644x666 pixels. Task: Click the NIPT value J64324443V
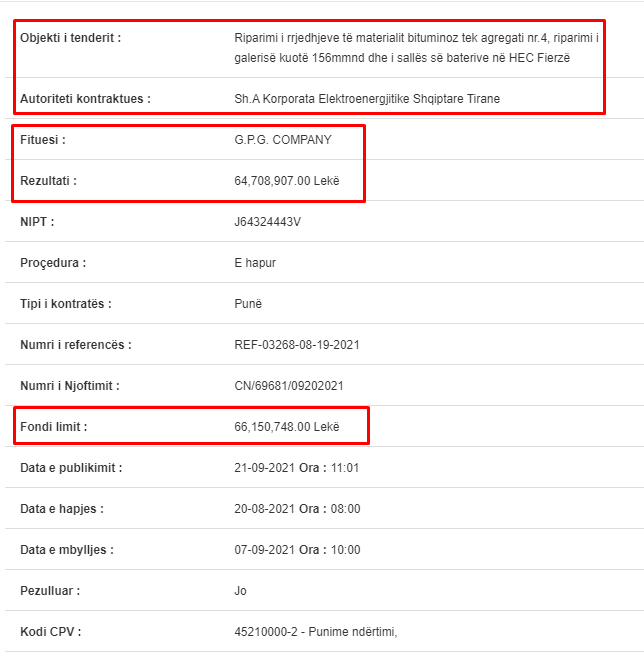pos(268,222)
